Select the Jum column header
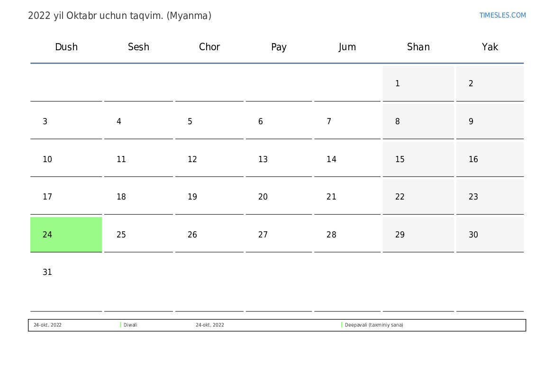The image size is (554, 392). (x=347, y=47)
